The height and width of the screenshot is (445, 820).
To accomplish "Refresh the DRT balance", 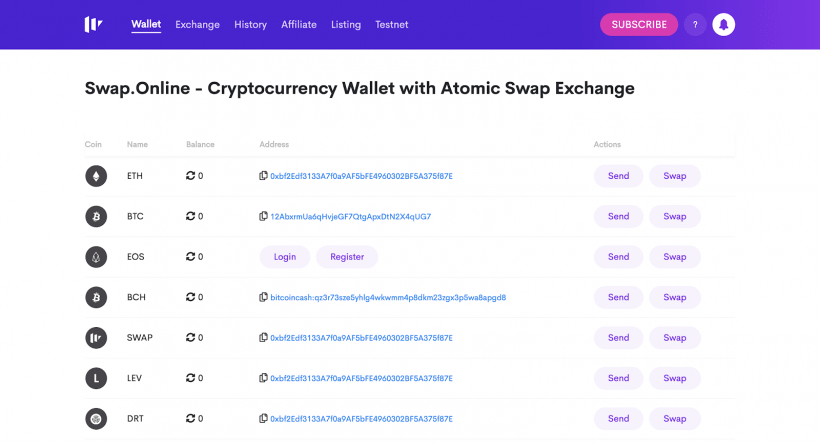I will pyautogui.click(x=191, y=418).
